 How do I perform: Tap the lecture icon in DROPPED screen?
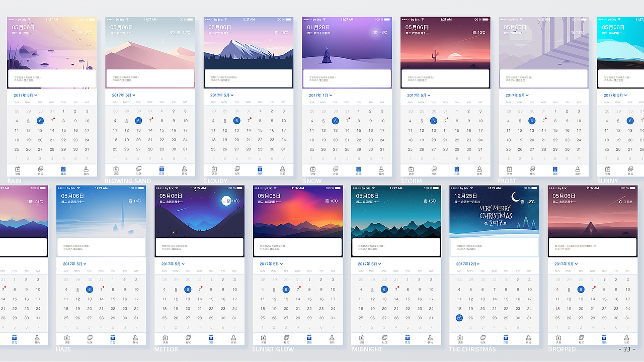(558, 338)
